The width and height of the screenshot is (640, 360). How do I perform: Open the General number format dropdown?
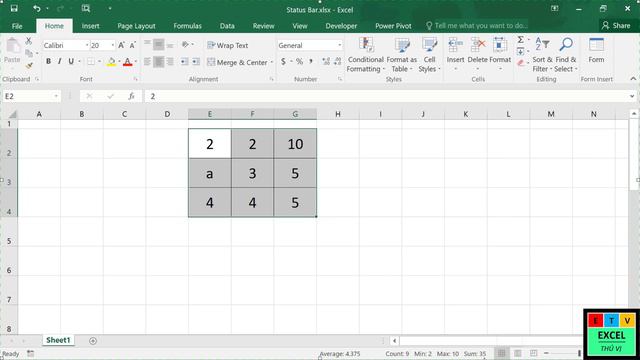(340, 45)
